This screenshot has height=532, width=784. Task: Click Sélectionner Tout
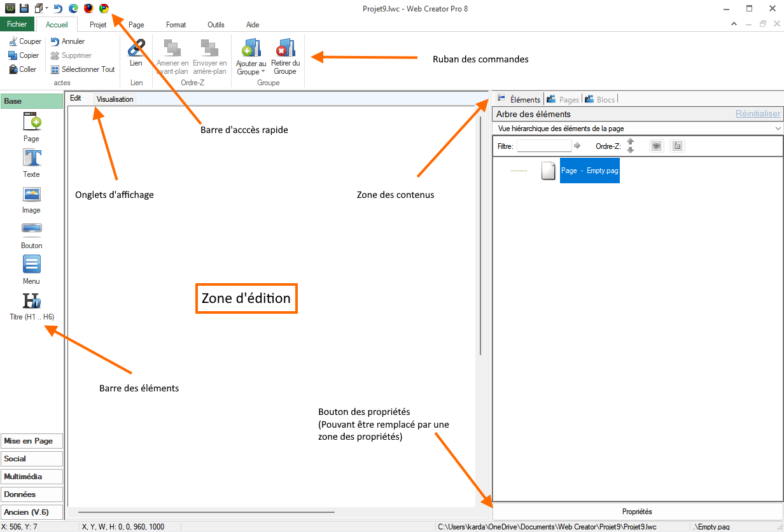83,69
